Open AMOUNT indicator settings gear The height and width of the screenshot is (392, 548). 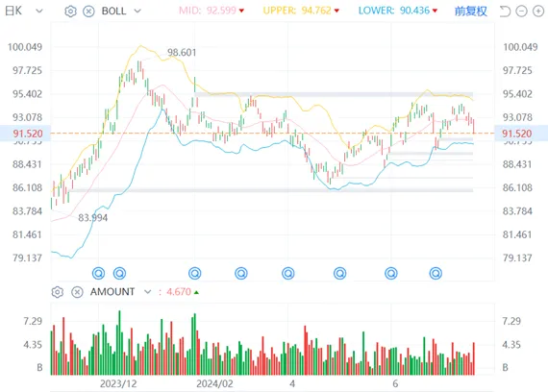click(x=58, y=292)
